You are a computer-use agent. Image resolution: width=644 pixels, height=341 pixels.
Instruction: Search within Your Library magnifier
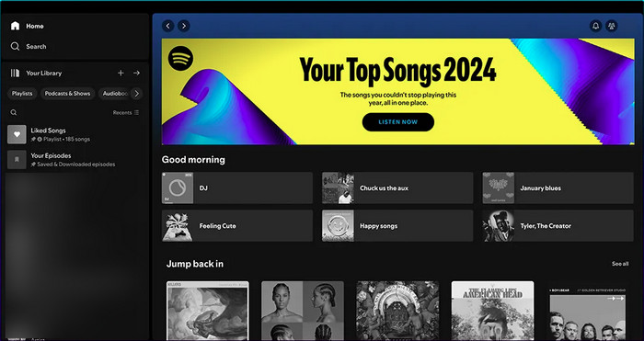coord(14,112)
